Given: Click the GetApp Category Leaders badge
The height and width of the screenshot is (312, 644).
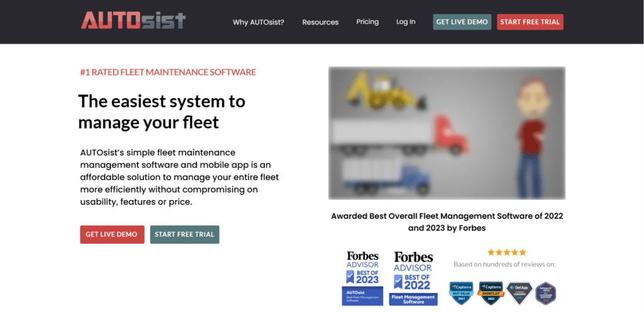Looking at the screenshot, I should tap(519, 293).
